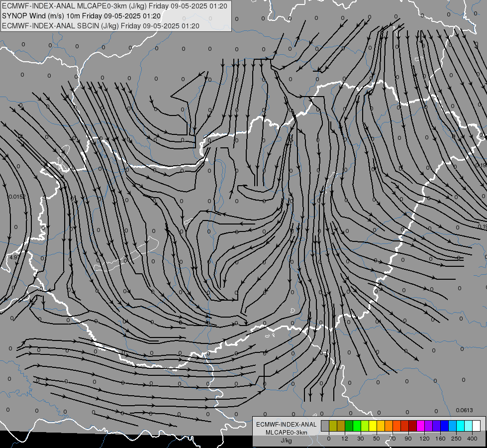Screen dimensions: 487x448
Task: Click the legend value 400
Action: (x=472, y=439)
